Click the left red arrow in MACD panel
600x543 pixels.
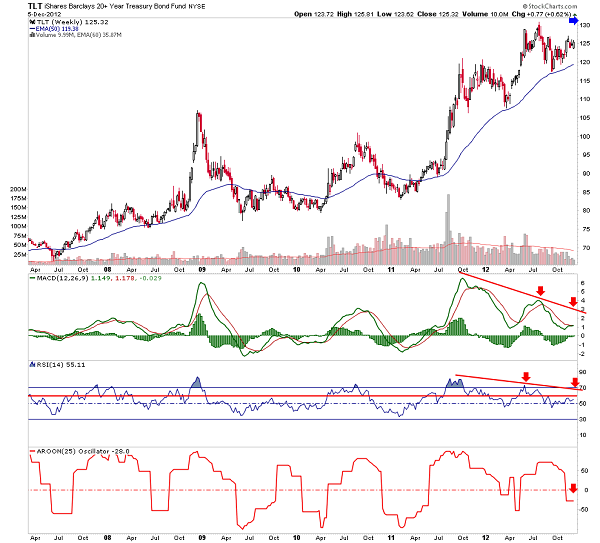click(540, 291)
